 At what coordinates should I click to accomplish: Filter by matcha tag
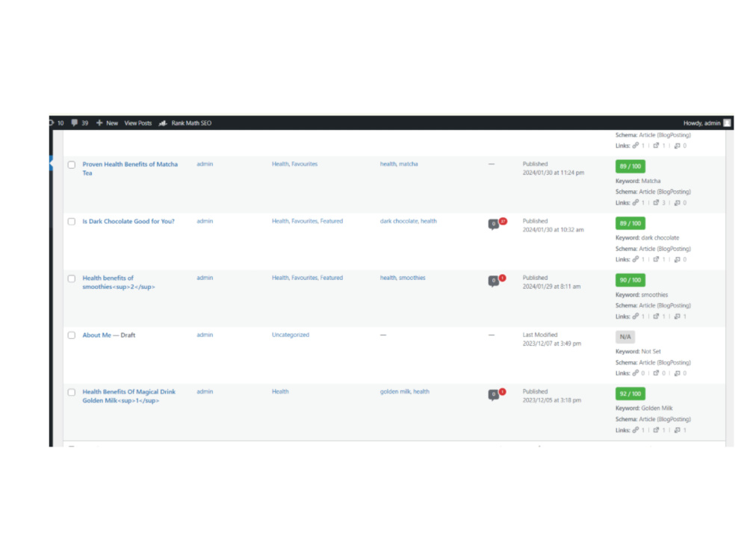coord(409,164)
